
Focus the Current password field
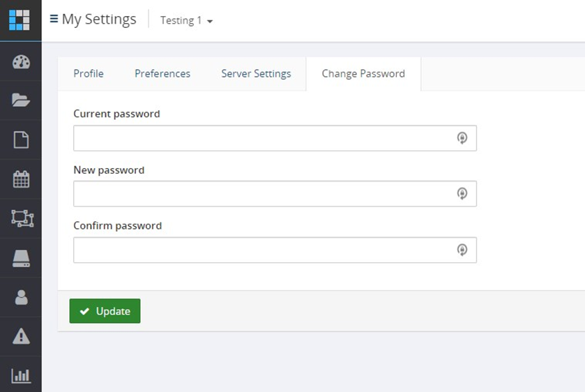(x=275, y=138)
